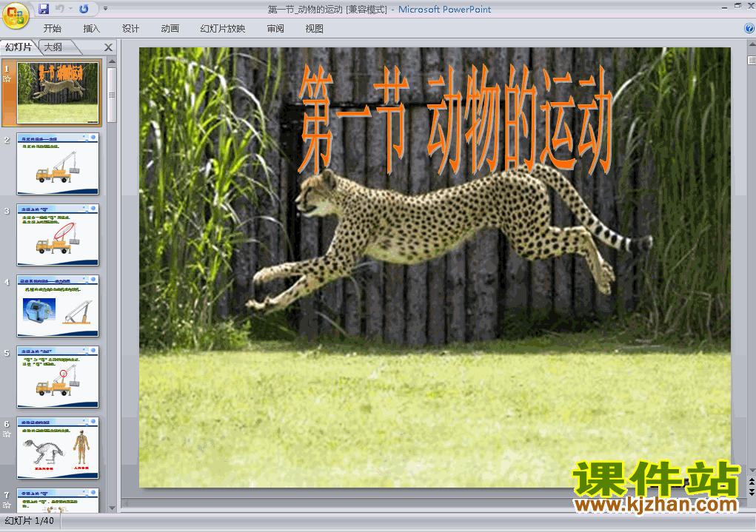Go to previous slide with double-up arrows
The width and height of the screenshot is (756, 532).
tap(752, 482)
